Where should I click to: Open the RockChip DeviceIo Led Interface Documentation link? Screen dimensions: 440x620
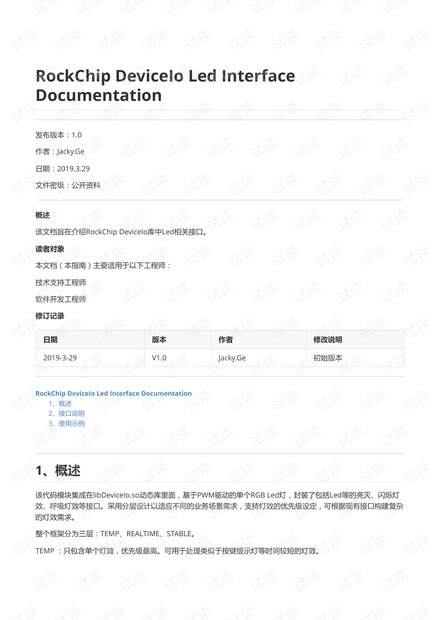click(113, 393)
